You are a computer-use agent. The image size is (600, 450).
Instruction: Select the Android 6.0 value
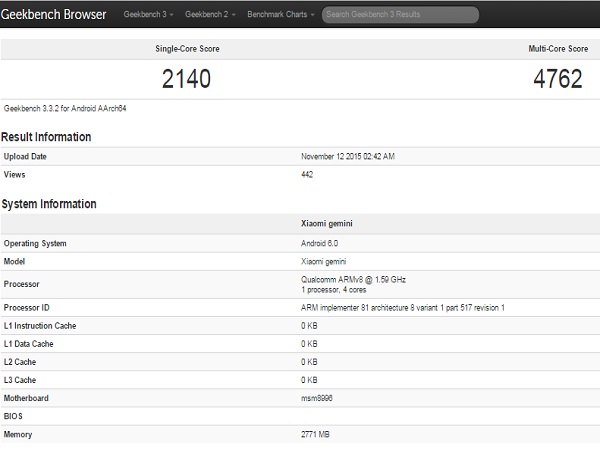(320, 243)
